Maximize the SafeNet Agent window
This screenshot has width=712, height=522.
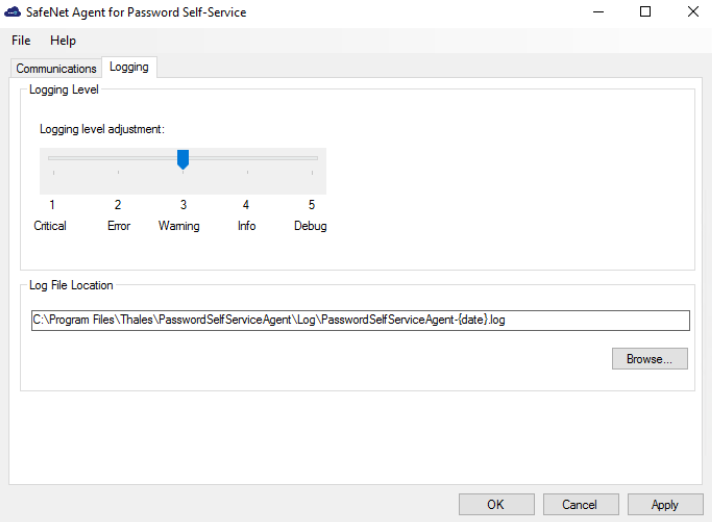(645, 12)
